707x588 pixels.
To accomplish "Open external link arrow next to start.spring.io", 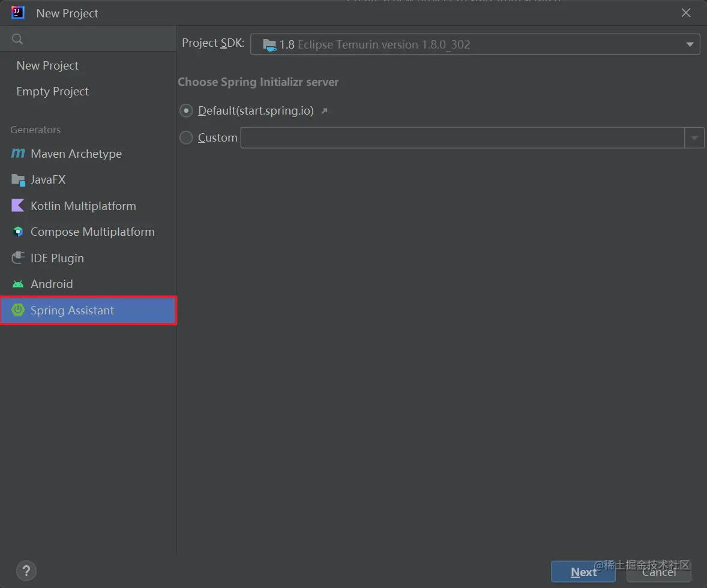I will pos(324,111).
